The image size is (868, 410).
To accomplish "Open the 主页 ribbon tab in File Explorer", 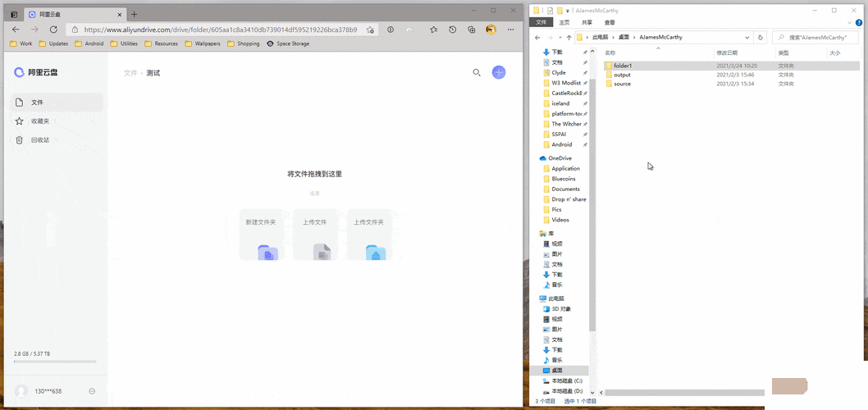I will click(x=564, y=23).
